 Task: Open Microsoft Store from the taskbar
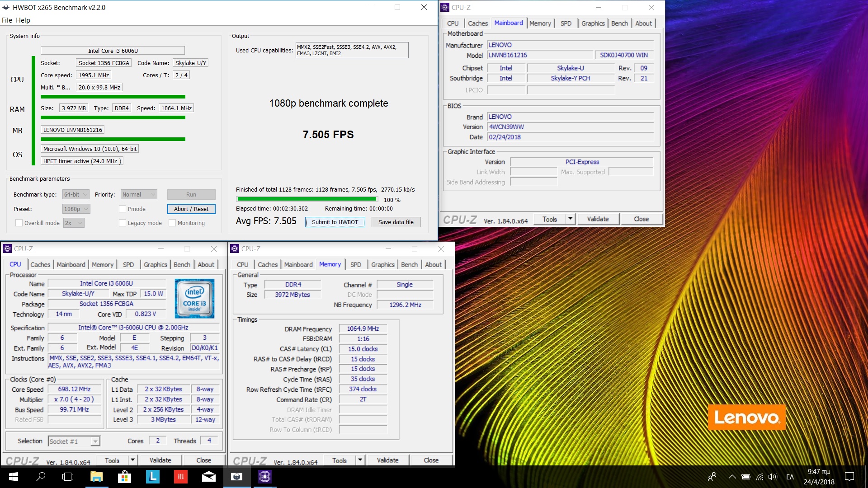point(124,477)
